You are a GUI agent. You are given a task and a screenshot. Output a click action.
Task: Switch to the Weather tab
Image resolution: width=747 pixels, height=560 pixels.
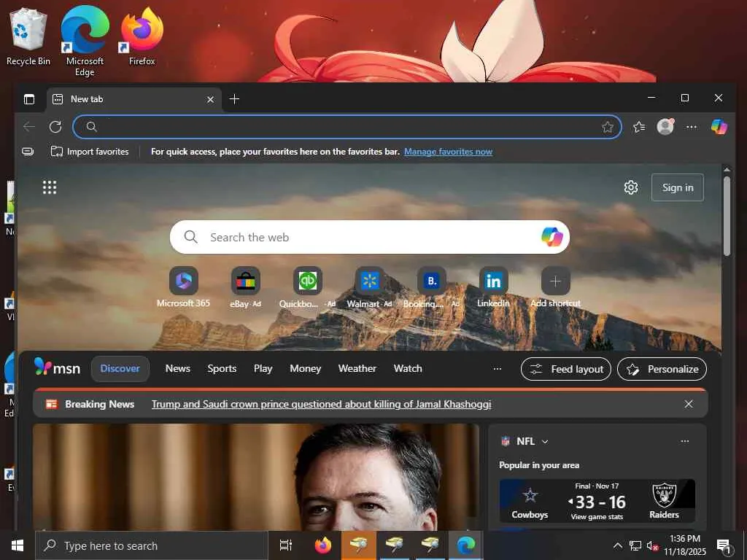pyautogui.click(x=357, y=368)
